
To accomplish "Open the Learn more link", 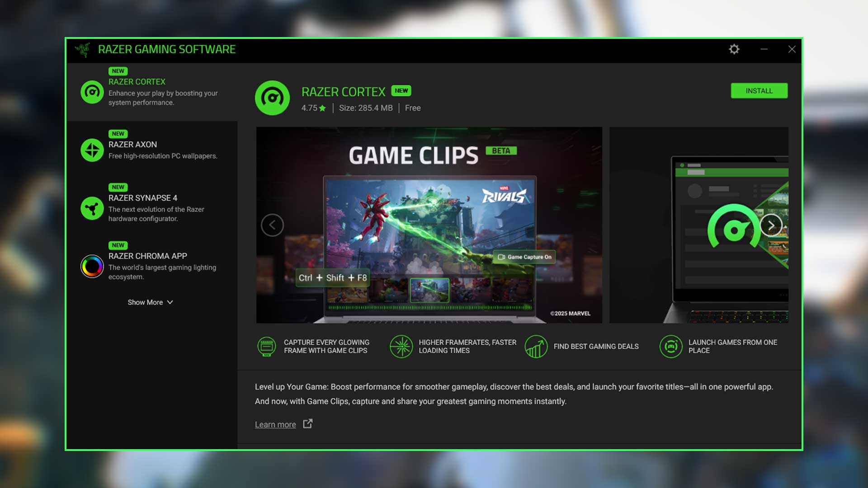I will pos(275,424).
